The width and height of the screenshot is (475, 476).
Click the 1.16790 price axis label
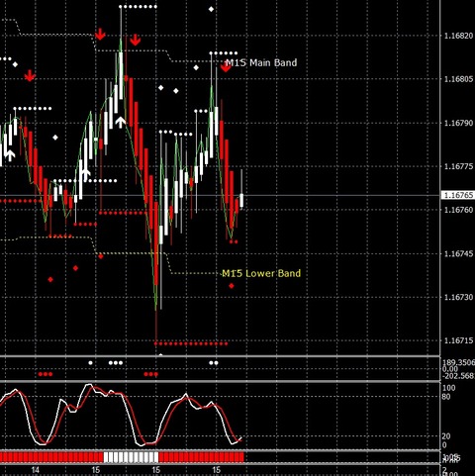pyautogui.click(x=459, y=123)
